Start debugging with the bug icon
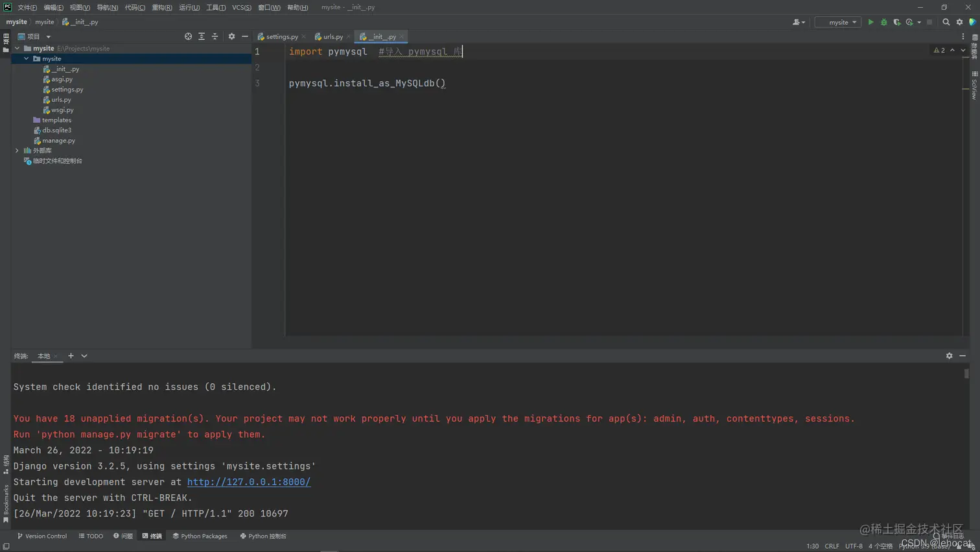Viewport: 980px width, 552px height. point(883,22)
